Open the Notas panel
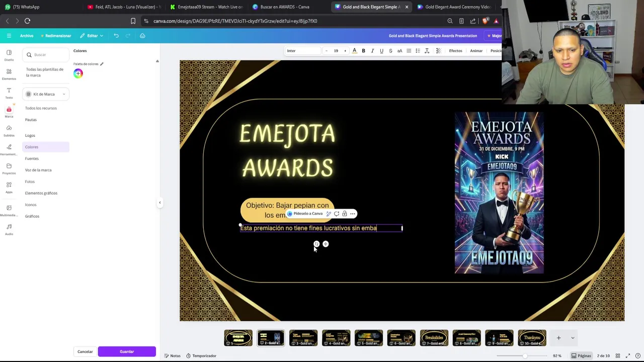This screenshot has width=644, height=362. [x=172, y=355]
